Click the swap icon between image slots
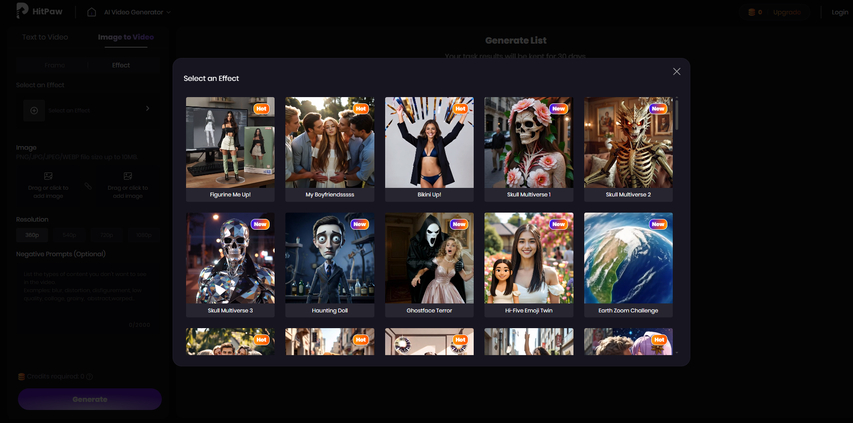The height and width of the screenshot is (423, 853). pyautogui.click(x=88, y=186)
